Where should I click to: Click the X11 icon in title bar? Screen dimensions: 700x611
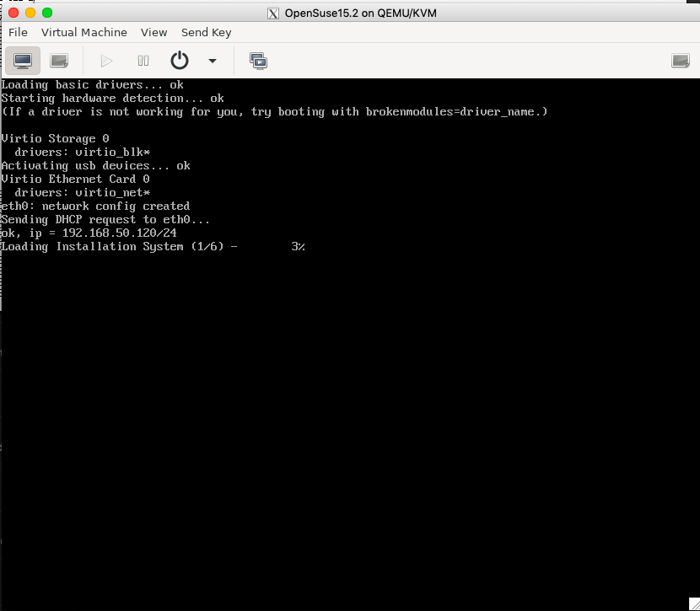(x=272, y=13)
